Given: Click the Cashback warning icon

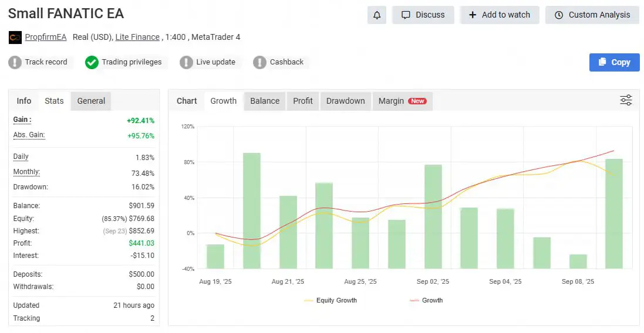Looking at the screenshot, I should 259,62.
